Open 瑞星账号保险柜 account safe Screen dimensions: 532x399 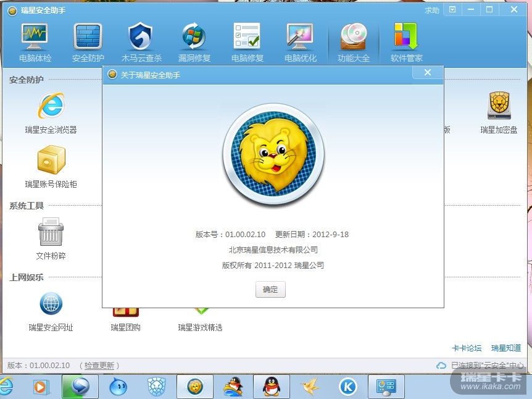(51, 167)
